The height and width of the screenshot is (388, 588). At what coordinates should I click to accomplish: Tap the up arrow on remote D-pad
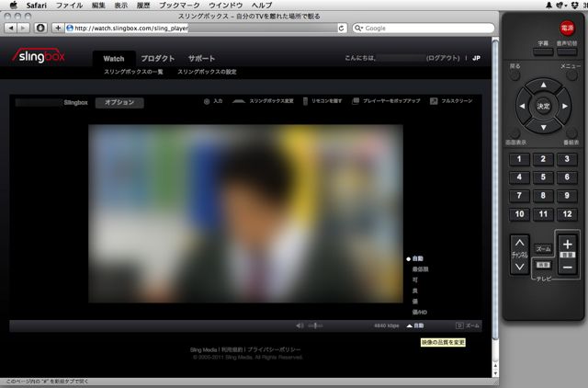point(543,86)
